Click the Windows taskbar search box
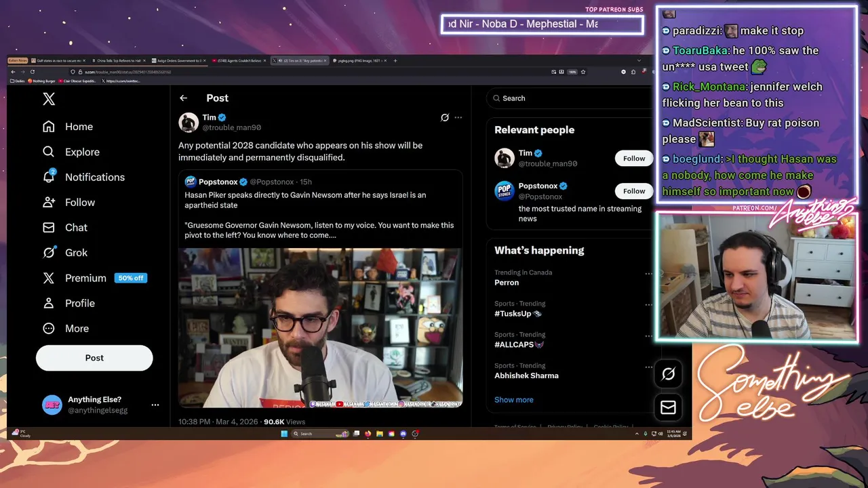This screenshot has height=488, width=868. pos(320,434)
